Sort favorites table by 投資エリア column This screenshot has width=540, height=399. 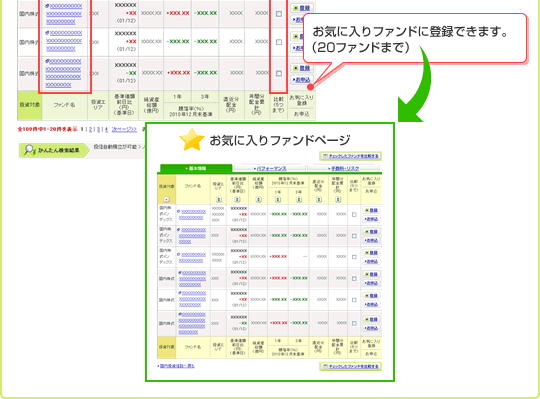point(219,199)
